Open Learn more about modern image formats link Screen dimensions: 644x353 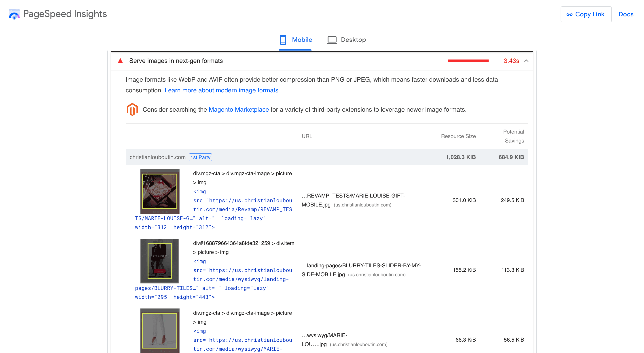pos(222,90)
